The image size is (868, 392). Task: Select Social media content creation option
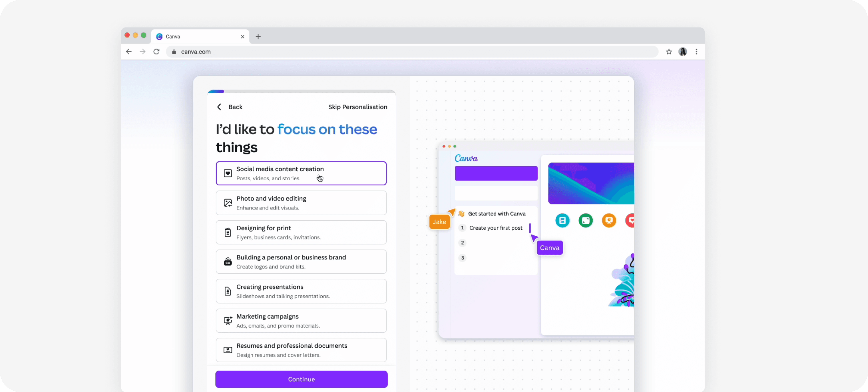(x=301, y=173)
